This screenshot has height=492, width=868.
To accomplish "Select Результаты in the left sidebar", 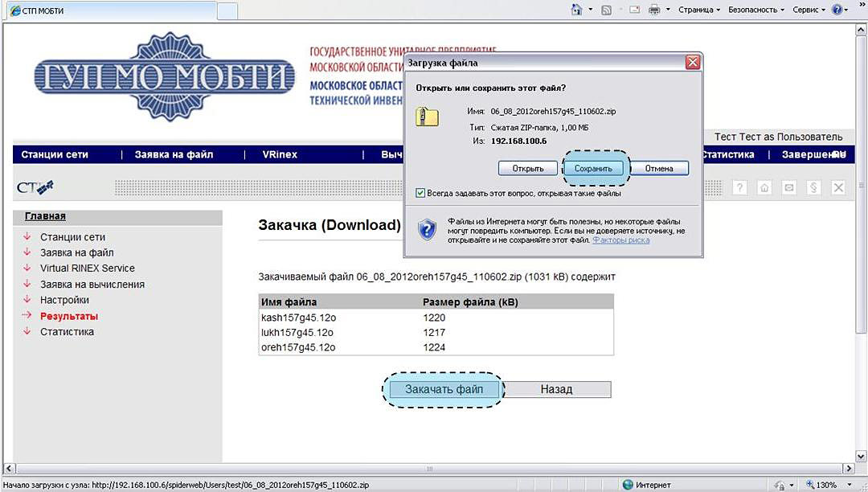I will [69, 316].
